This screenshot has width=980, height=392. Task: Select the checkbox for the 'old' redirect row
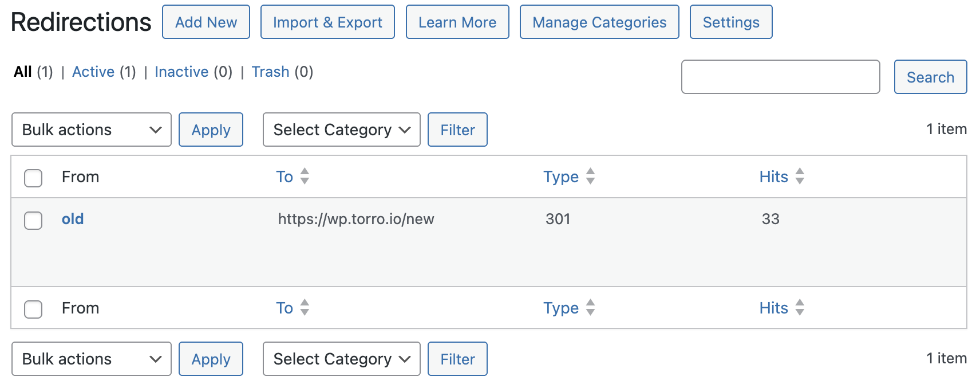point(33,221)
